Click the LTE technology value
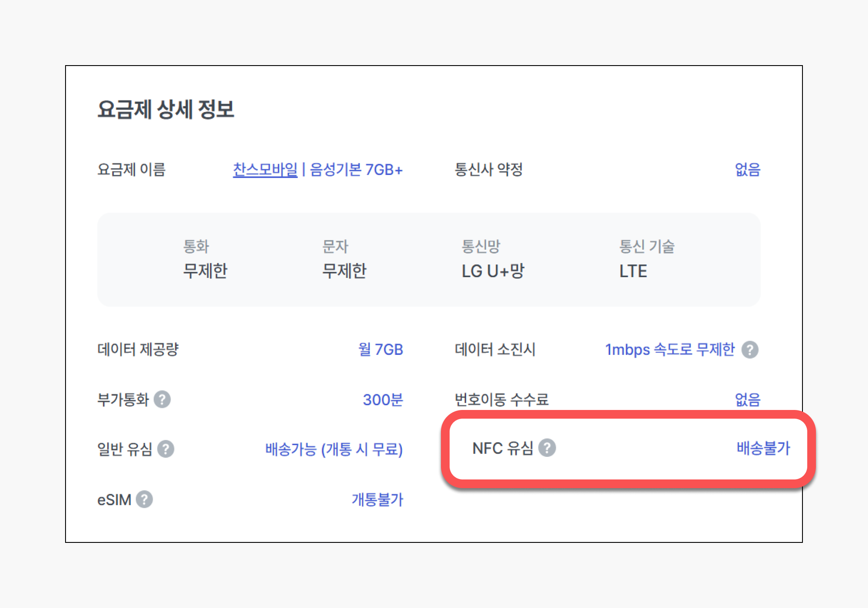Image resolution: width=868 pixels, height=608 pixels. tap(633, 271)
